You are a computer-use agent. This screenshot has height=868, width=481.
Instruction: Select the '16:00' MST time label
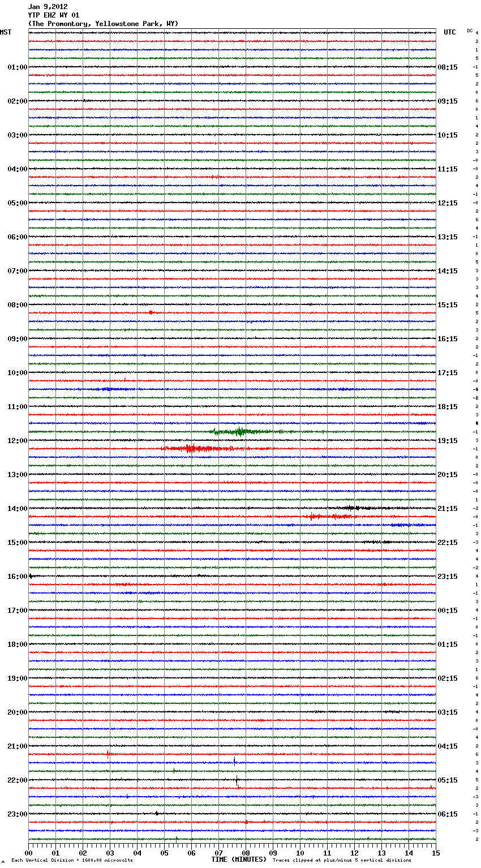point(18,577)
